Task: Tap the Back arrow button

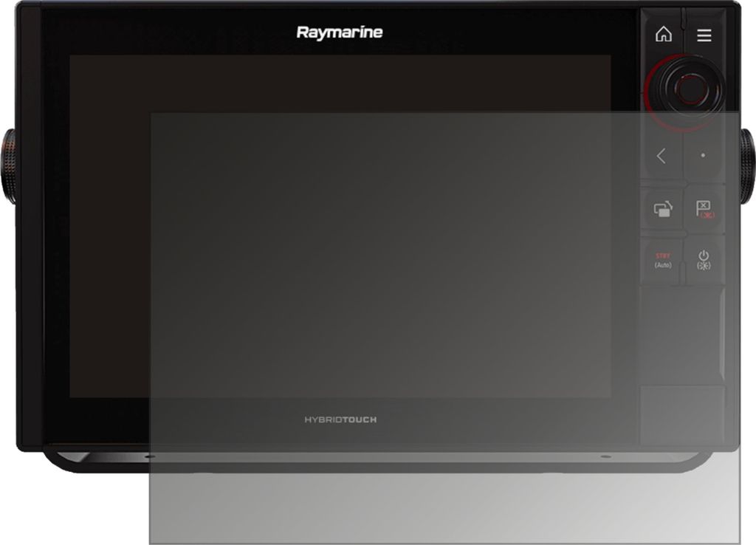Action: pyautogui.click(x=661, y=156)
